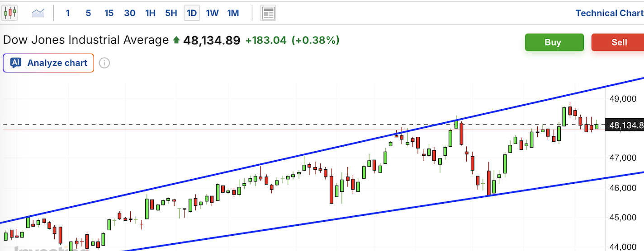Open the Technical Chart link
Image resolution: width=644 pixels, height=251 pixels.
pos(609,13)
